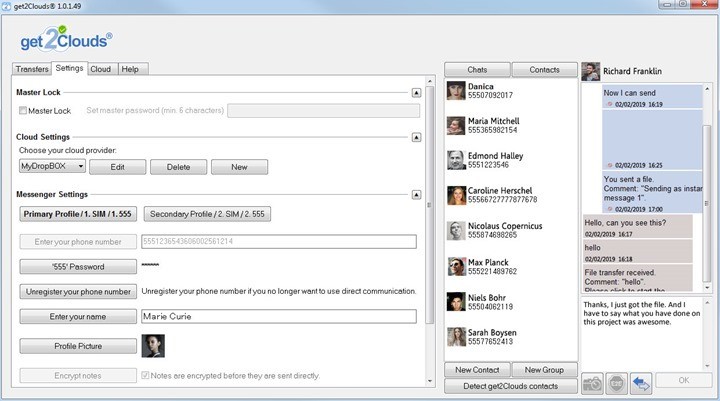Click the message box scroll up arrow
Viewport: 720px width, 401px height.
coord(708,303)
